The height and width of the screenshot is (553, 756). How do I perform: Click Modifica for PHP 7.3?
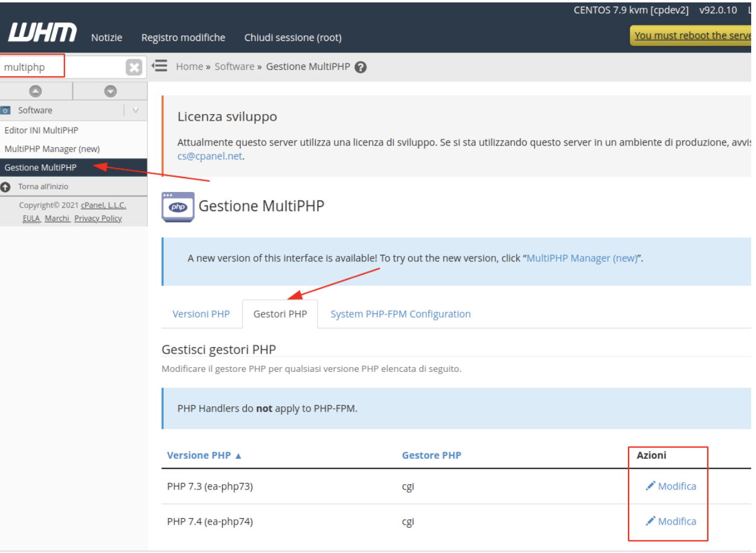677,486
